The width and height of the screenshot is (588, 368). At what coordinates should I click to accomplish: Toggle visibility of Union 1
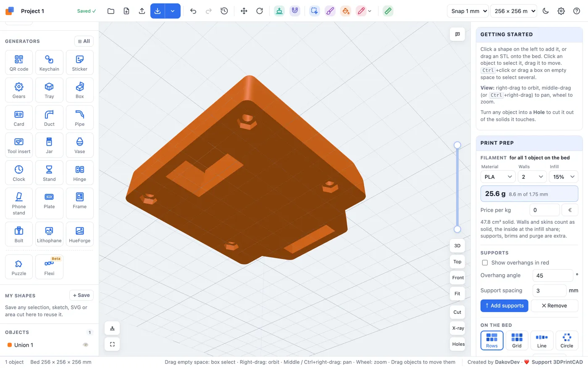tap(86, 345)
